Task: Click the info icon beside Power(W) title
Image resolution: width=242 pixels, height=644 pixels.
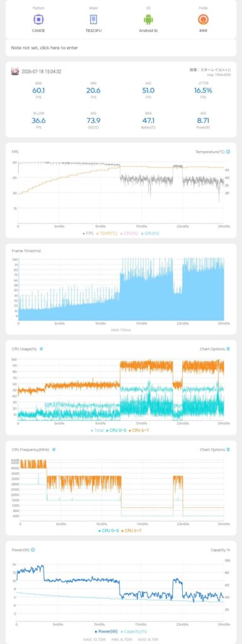Action: click(33, 550)
